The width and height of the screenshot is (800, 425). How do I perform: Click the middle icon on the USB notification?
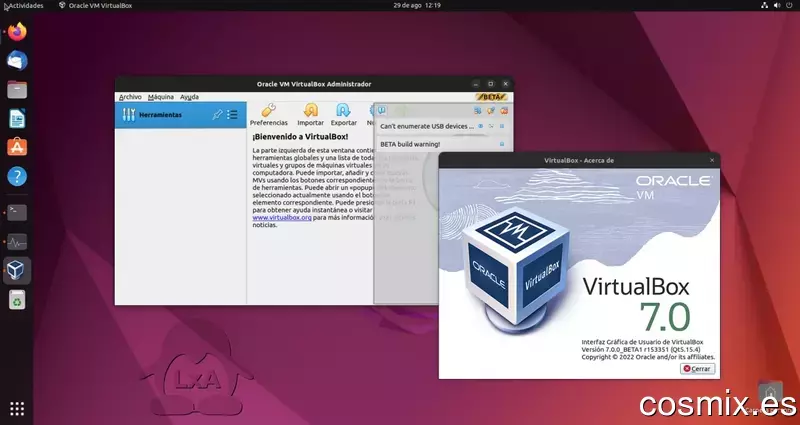491,126
